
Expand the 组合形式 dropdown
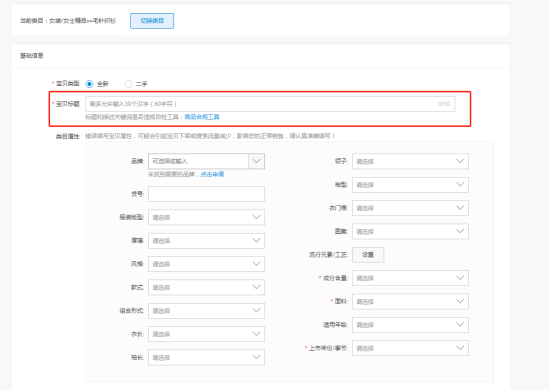coord(206,311)
